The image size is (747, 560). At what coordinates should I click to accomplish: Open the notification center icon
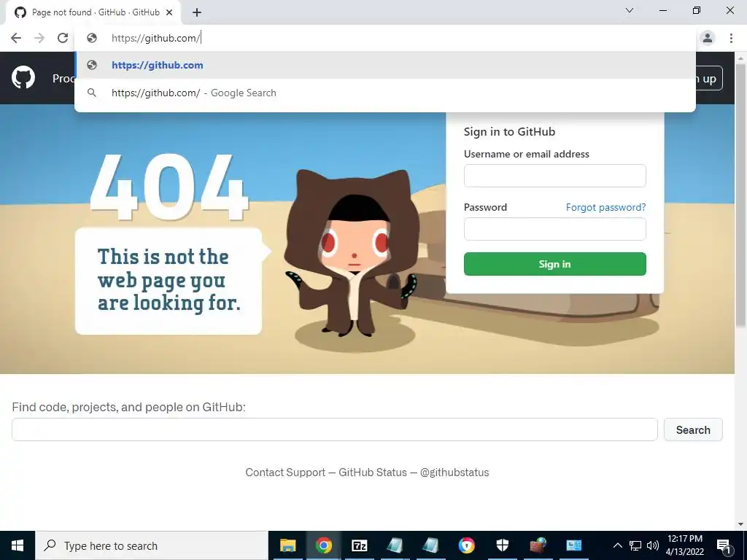[724, 545]
